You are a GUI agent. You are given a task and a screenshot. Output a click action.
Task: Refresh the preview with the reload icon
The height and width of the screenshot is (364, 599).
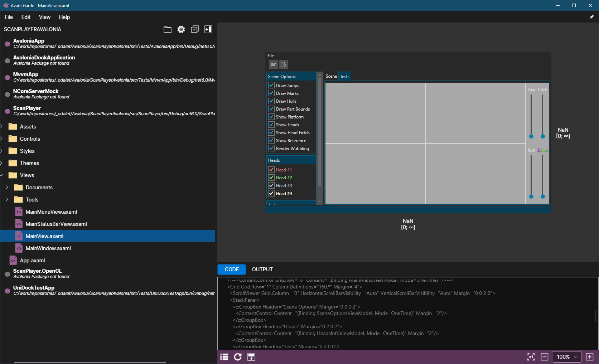pos(238,356)
